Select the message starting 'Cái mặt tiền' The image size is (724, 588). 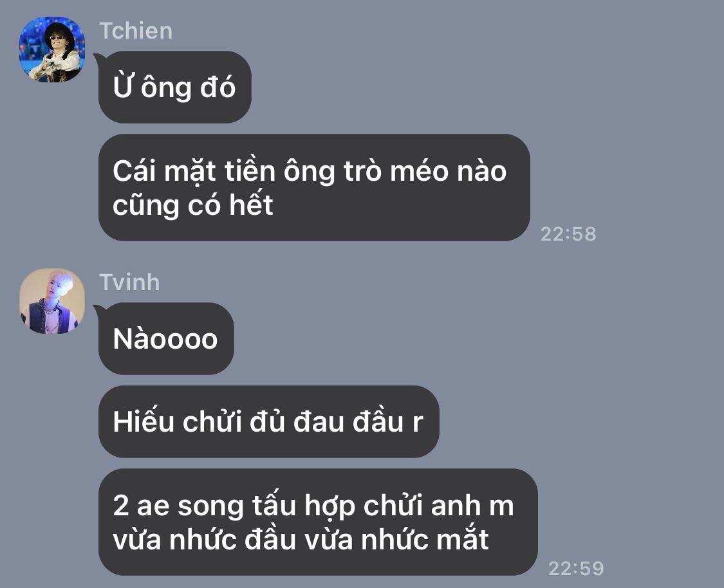pyautogui.click(x=314, y=187)
